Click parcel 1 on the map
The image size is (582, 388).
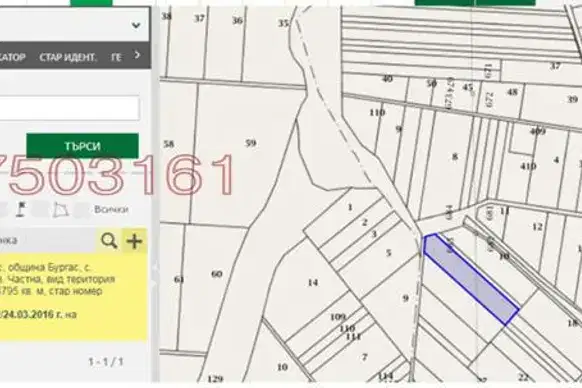coord(350,208)
